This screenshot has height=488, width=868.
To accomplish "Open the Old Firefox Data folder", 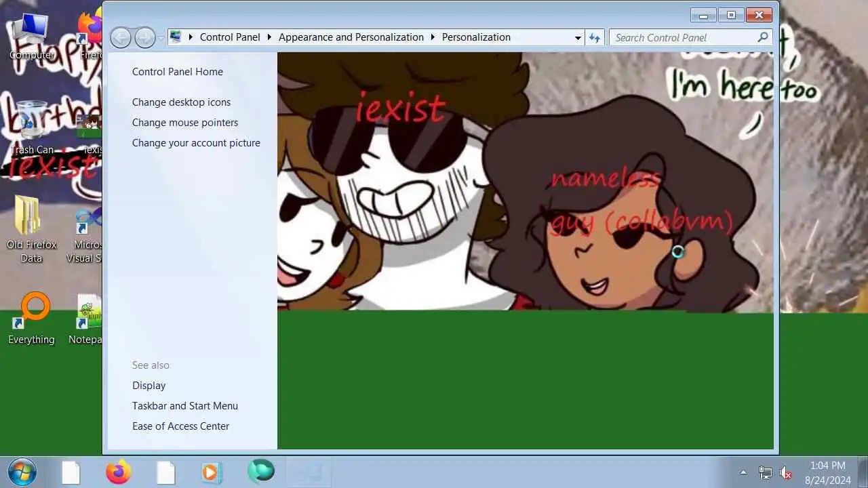I will click(x=31, y=230).
